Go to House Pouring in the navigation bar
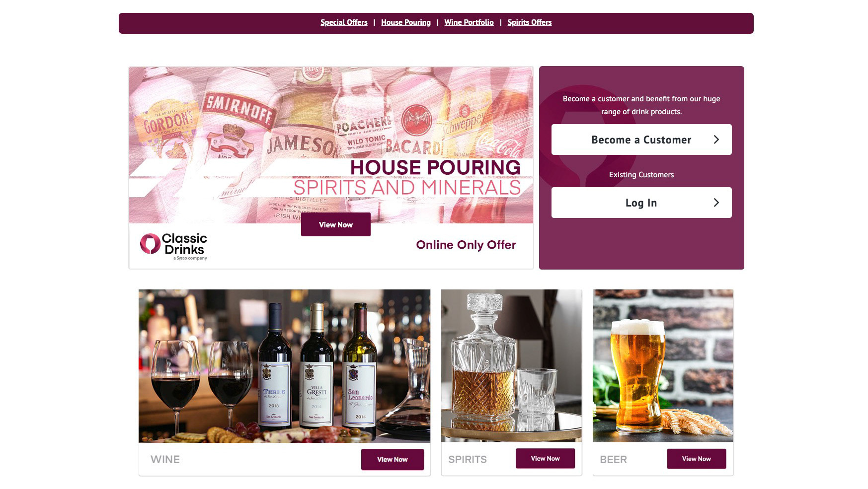 [x=406, y=22]
